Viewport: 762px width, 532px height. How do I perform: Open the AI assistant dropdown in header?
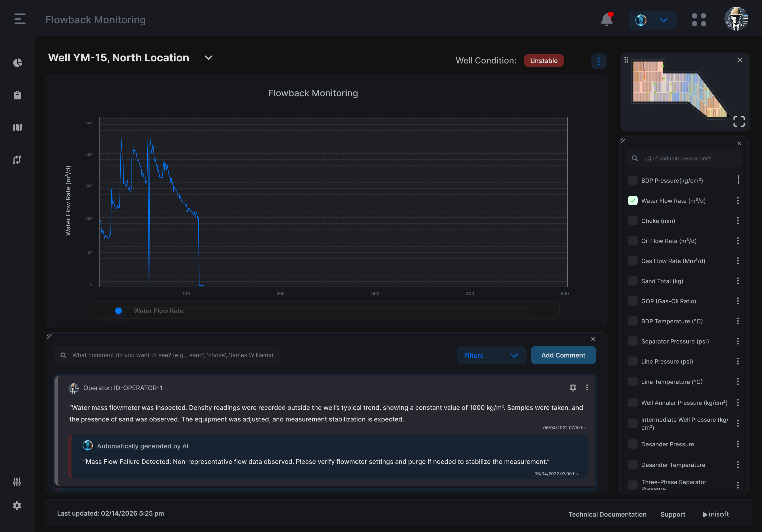pyautogui.click(x=652, y=20)
